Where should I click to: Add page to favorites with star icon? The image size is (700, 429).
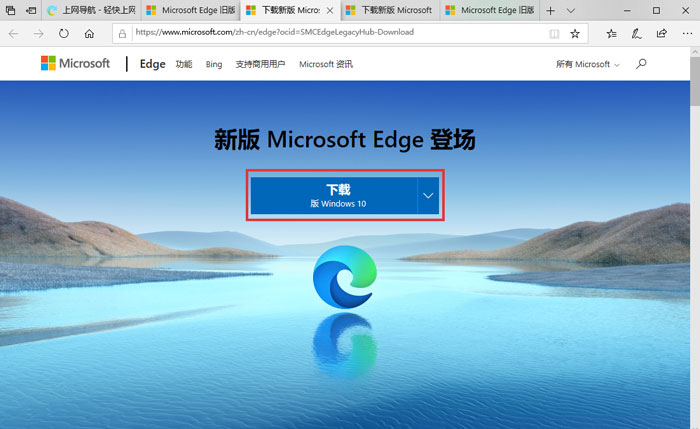[575, 33]
